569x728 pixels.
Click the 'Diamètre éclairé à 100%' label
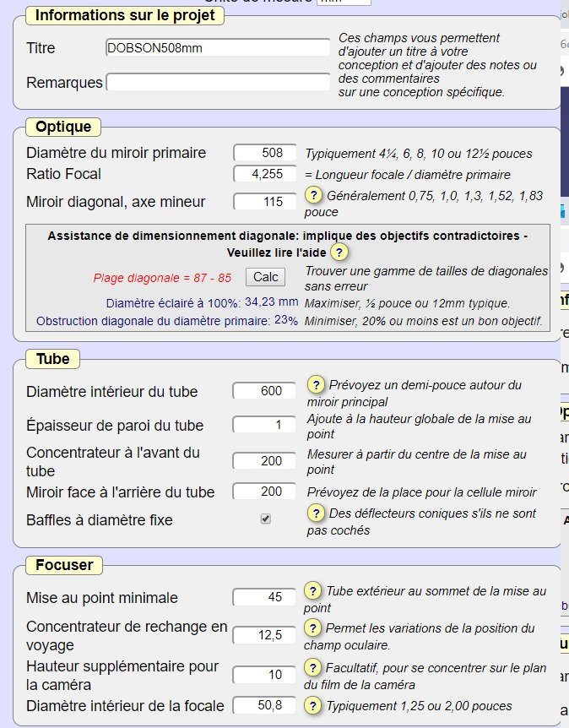coord(173,304)
